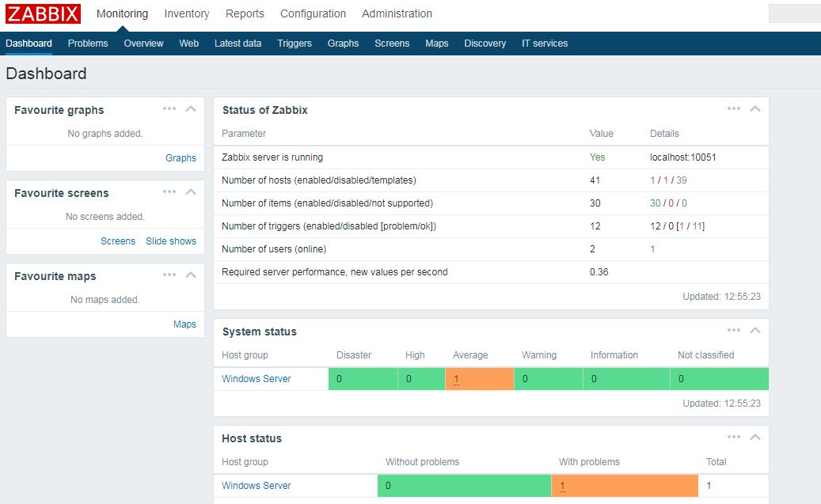
Task: Click the '0.36' performance value
Action: point(599,272)
